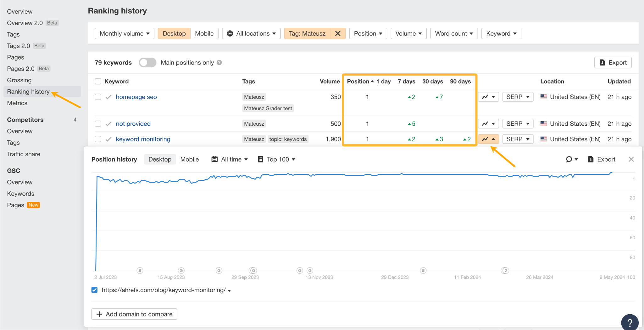Switch to the Mobile tab in Position history
The height and width of the screenshot is (330, 644).
(x=189, y=159)
